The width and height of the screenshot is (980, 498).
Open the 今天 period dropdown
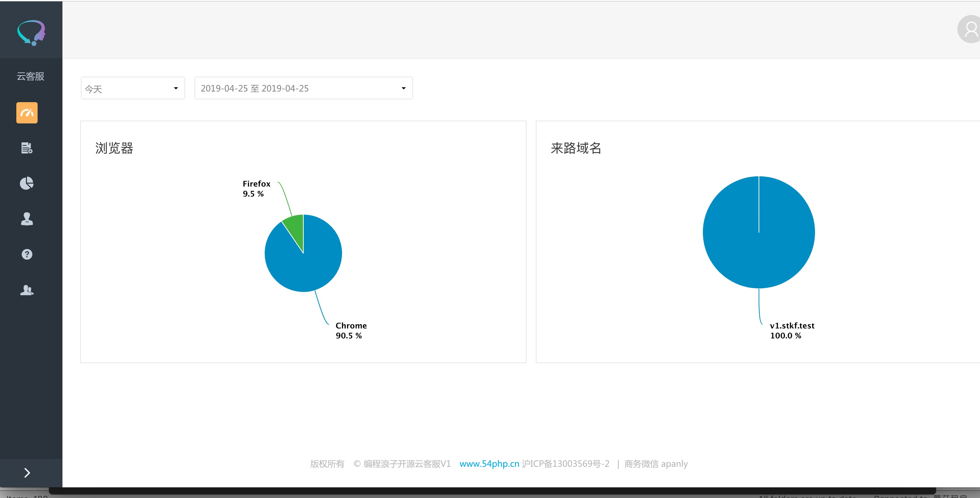pos(133,88)
